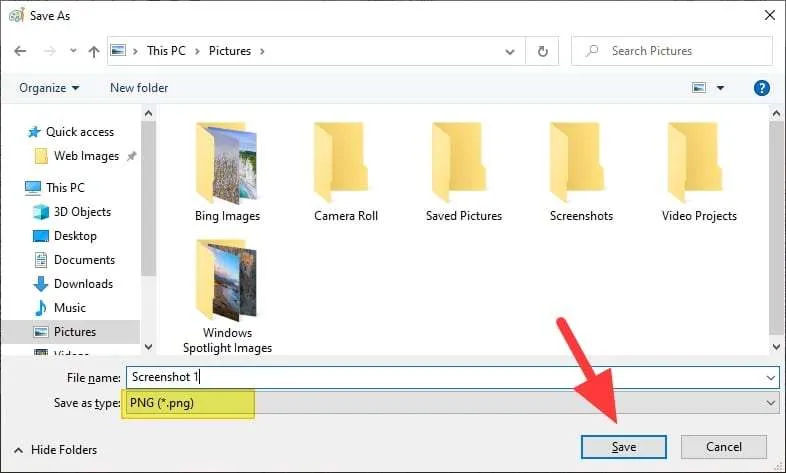786x473 pixels.
Task: Click Hide Folders
Action: (56, 450)
